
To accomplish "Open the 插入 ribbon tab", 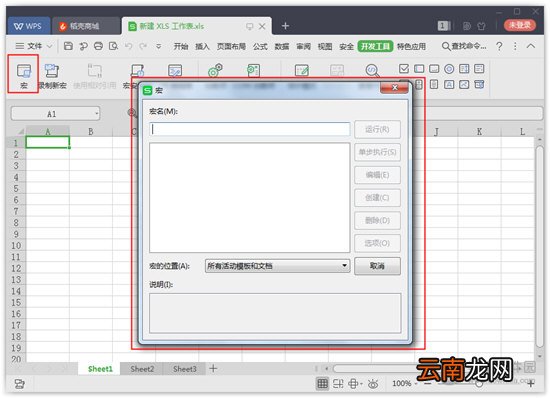I will (202, 46).
